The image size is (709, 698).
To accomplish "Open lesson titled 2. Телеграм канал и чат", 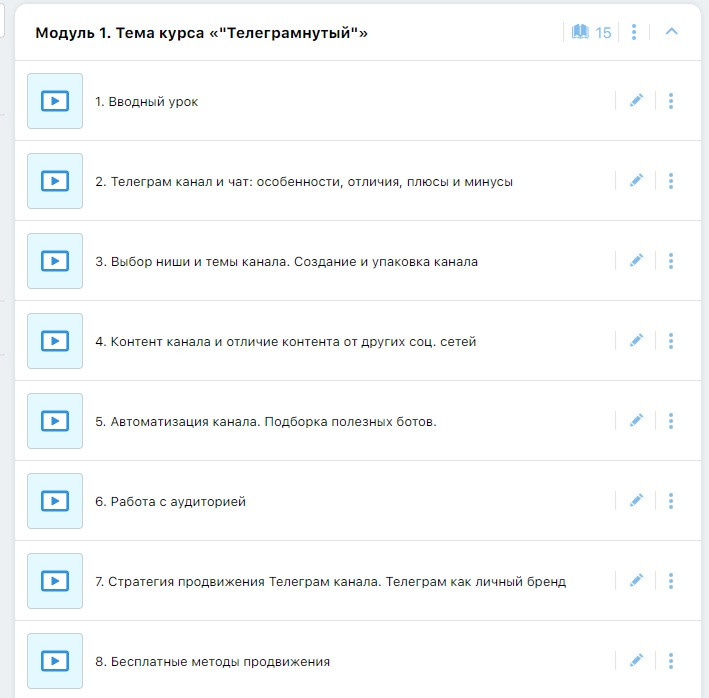I will [x=304, y=182].
